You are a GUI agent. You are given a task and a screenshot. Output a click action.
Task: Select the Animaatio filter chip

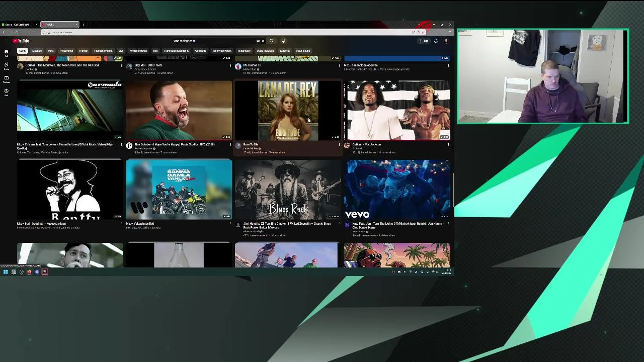click(200, 51)
